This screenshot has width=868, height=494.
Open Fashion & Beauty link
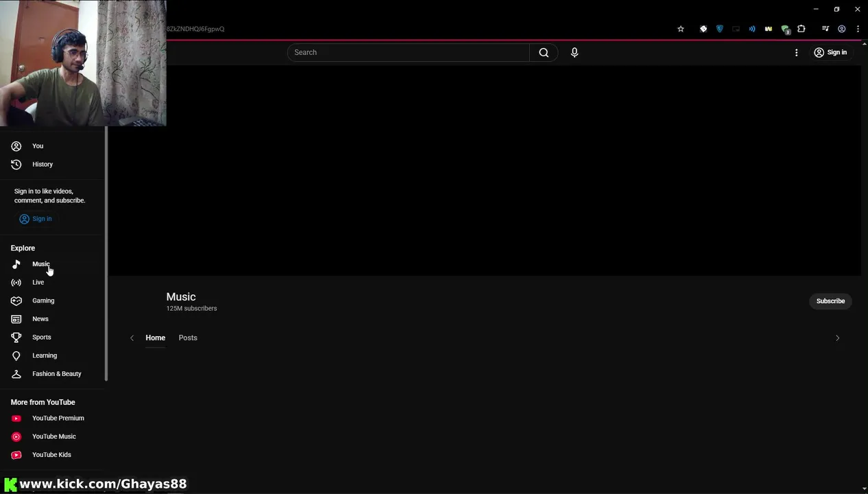pyautogui.click(x=57, y=374)
